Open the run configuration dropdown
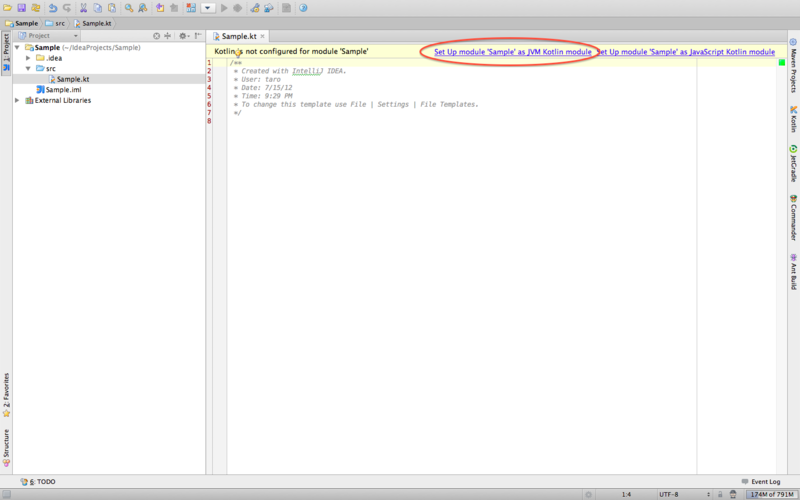This screenshot has height=500, width=800. click(208, 8)
